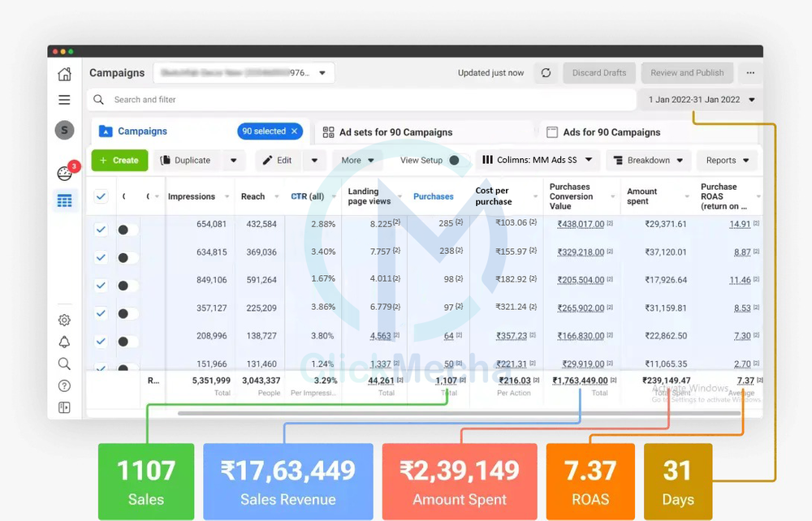Open the date range 1 Jan 2022-31 Jan 2022 dropdown
Image resolution: width=812 pixels, height=521 pixels.
pyautogui.click(x=702, y=100)
